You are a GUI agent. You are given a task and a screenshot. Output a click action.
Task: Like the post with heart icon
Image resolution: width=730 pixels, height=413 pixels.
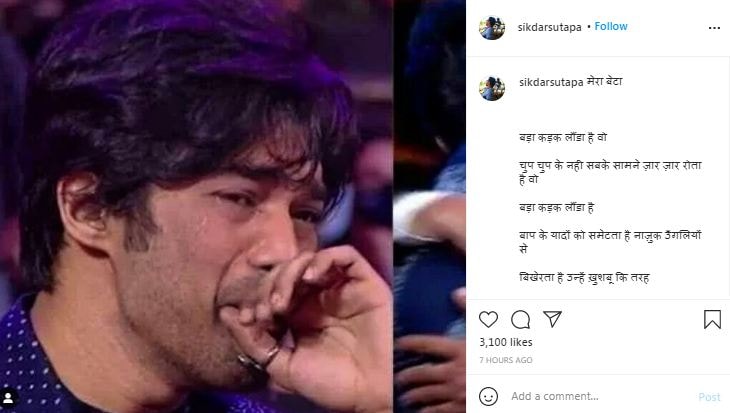point(488,319)
